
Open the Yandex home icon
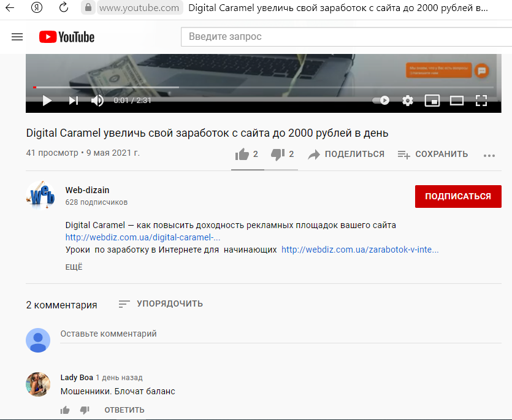coord(37,7)
